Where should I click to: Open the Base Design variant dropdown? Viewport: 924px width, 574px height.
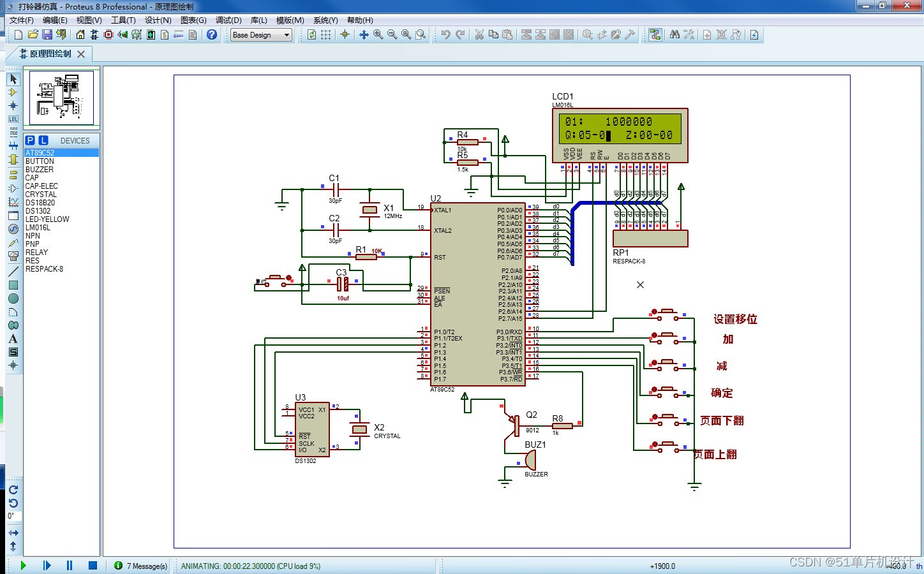pyautogui.click(x=262, y=35)
